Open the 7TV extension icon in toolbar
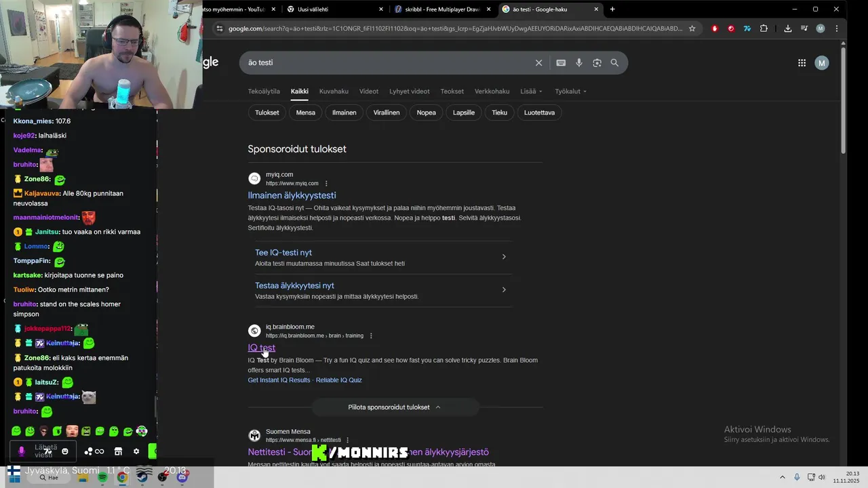Screen dimensions: 868x488 [x=747, y=28]
